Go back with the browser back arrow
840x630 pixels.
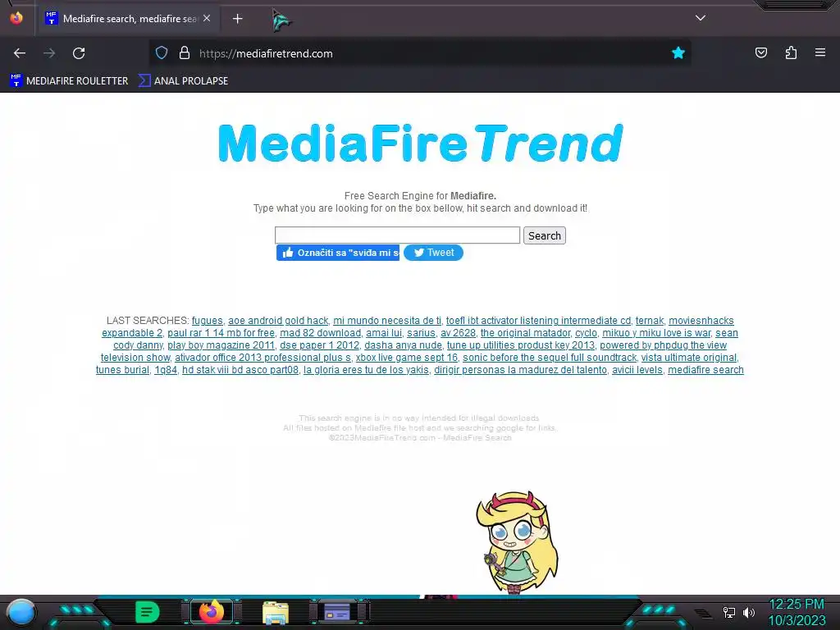click(20, 53)
